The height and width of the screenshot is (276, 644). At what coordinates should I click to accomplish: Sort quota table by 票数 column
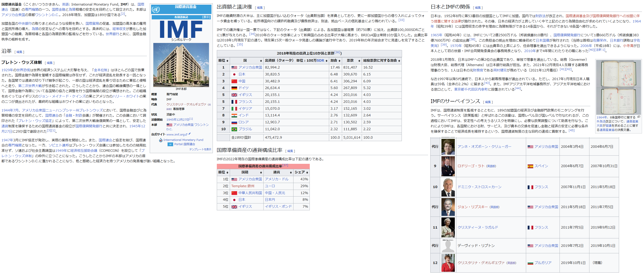click(359, 61)
